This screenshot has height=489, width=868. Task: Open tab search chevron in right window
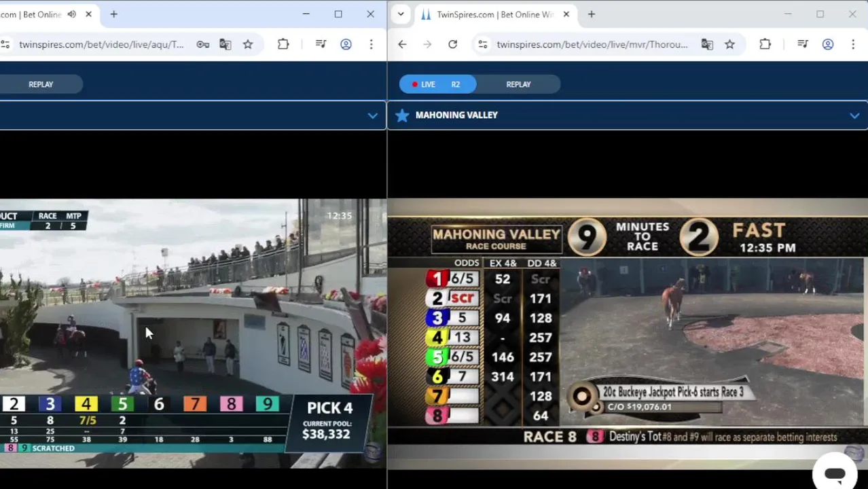401,14
